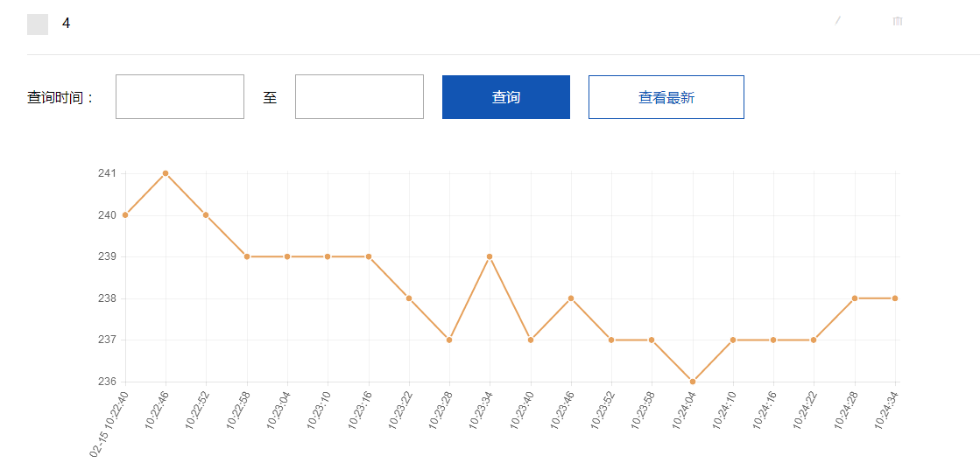
Task: Click the trash delete icon
Action: coord(897,21)
